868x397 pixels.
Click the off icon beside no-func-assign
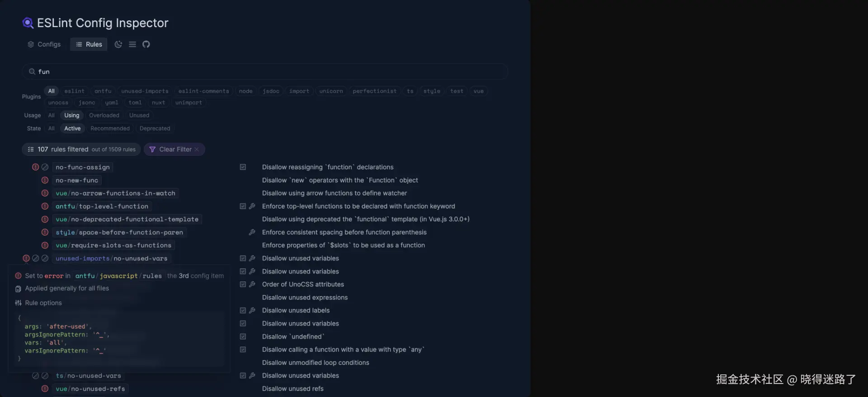click(x=45, y=167)
